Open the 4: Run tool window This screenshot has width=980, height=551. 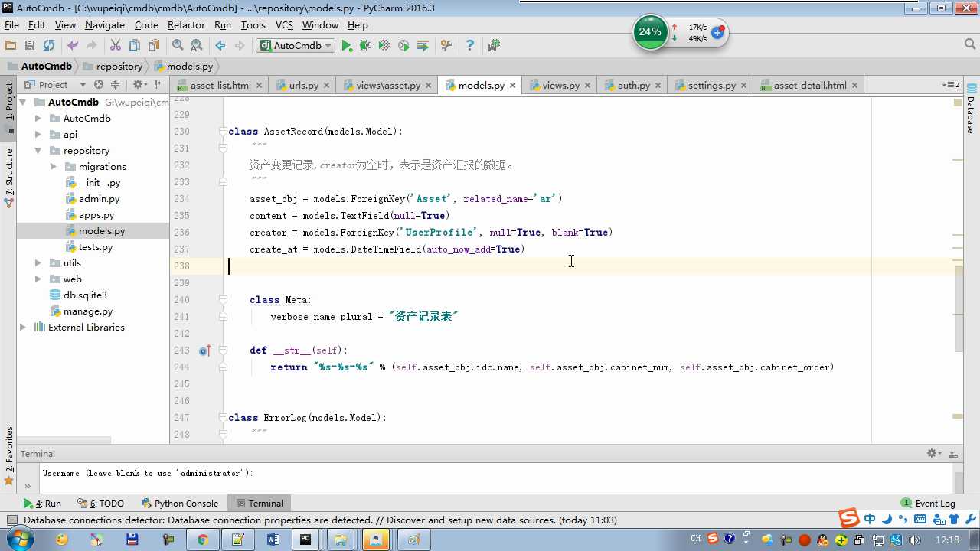tap(42, 504)
